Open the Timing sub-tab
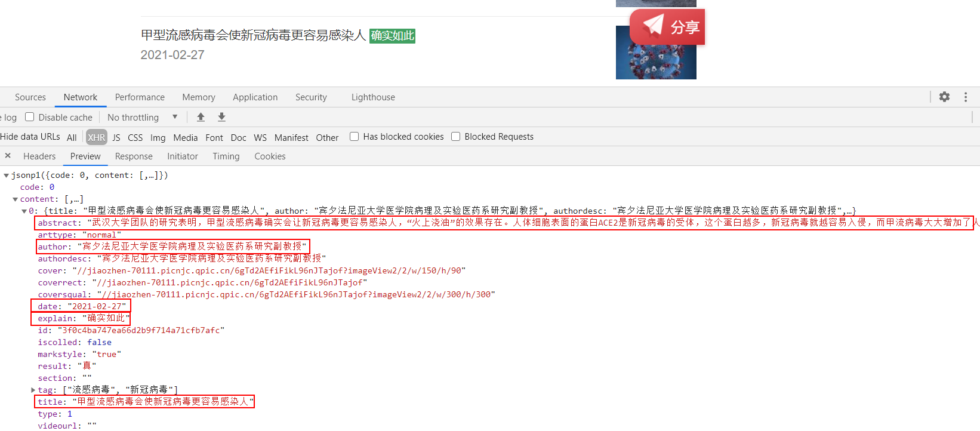Image resolution: width=980 pixels, height=431 pixels. coord(226,156)
